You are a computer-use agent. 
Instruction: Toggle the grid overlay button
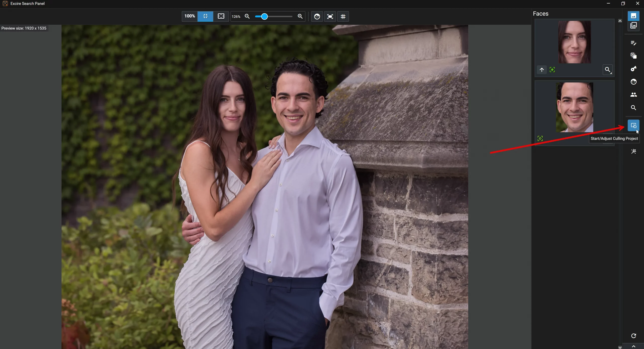(343, 17)
